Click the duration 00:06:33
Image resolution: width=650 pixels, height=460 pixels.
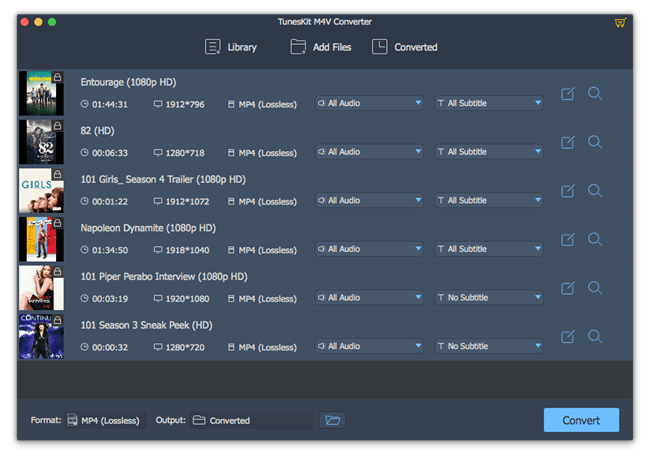110,153
